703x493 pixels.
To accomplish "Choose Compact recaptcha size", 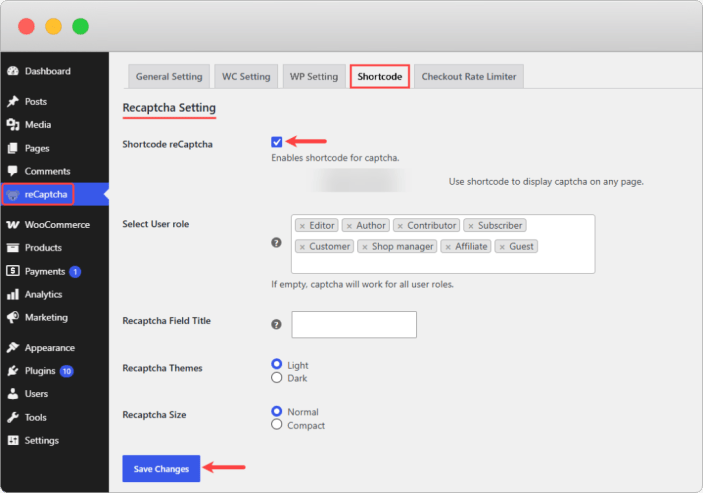I will click(x=277, y=424).
